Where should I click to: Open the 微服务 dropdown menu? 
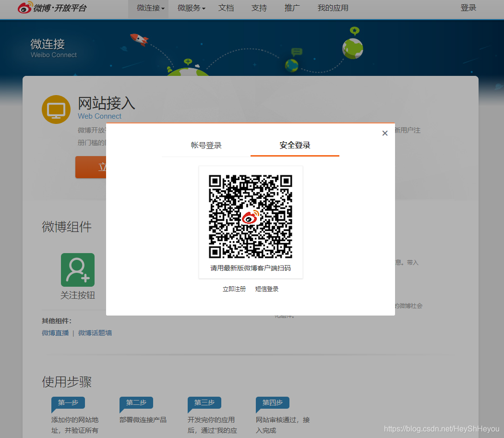[x=191, y=8]
